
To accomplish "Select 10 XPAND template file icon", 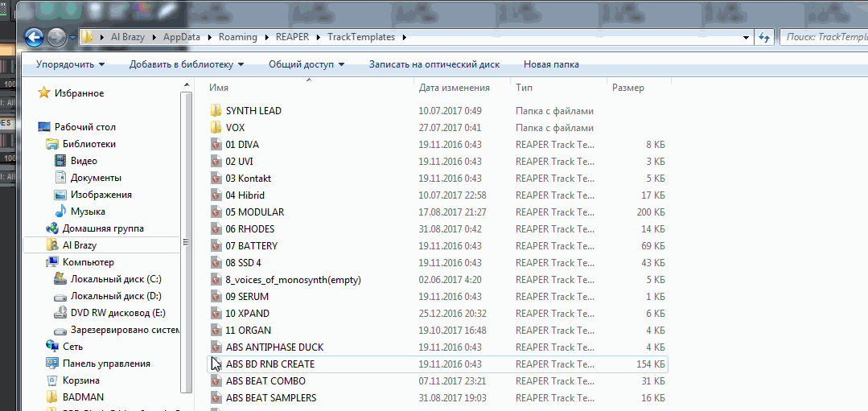I will (x=216, y=314).
